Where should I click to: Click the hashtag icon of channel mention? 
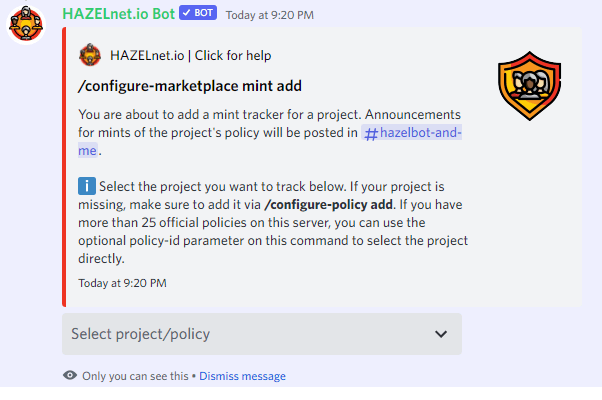(371, 134)
